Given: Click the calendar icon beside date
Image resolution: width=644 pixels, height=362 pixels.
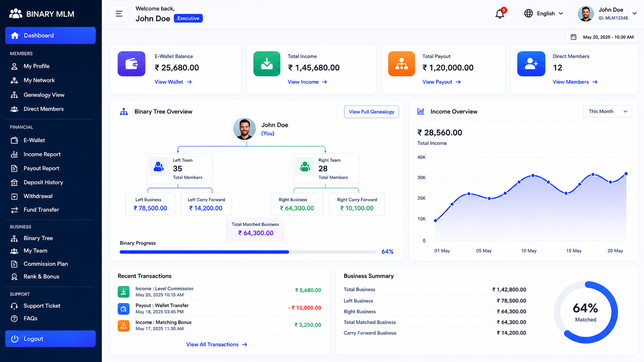Looking at the screenshot, I should pos(574,37).
